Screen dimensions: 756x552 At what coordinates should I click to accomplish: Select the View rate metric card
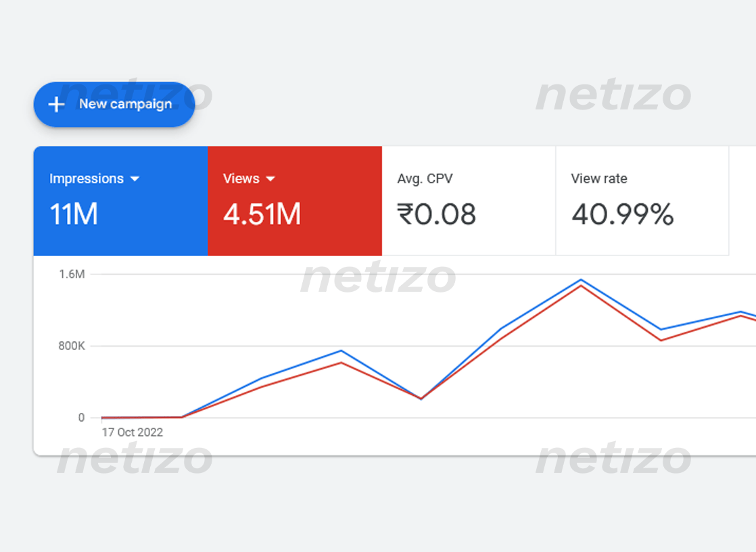tap(642, 201)
